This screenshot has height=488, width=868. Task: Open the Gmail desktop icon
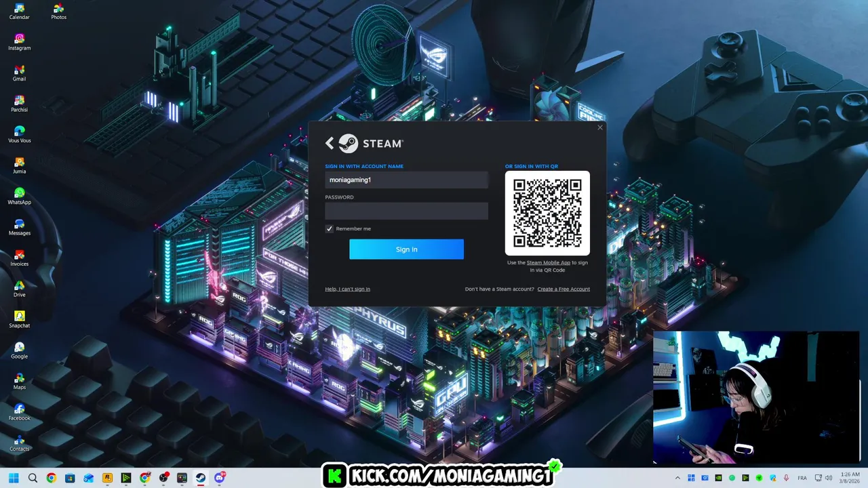19,73
